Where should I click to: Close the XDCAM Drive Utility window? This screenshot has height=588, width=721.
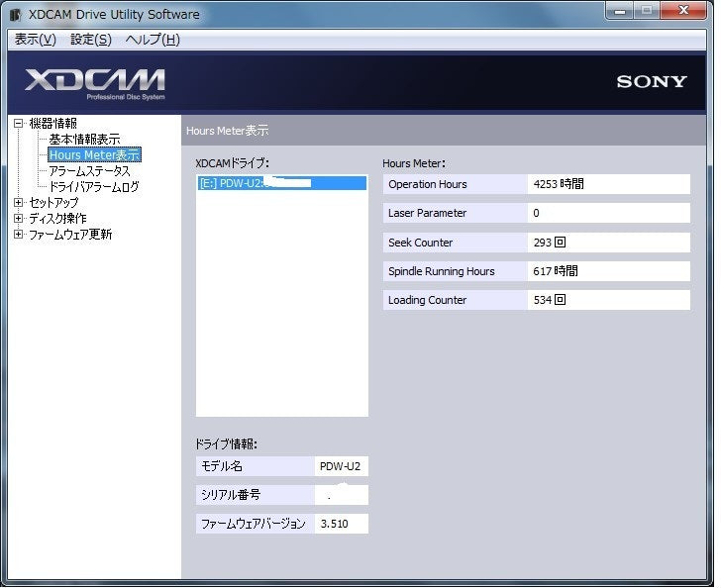click(x=682, y=10)
